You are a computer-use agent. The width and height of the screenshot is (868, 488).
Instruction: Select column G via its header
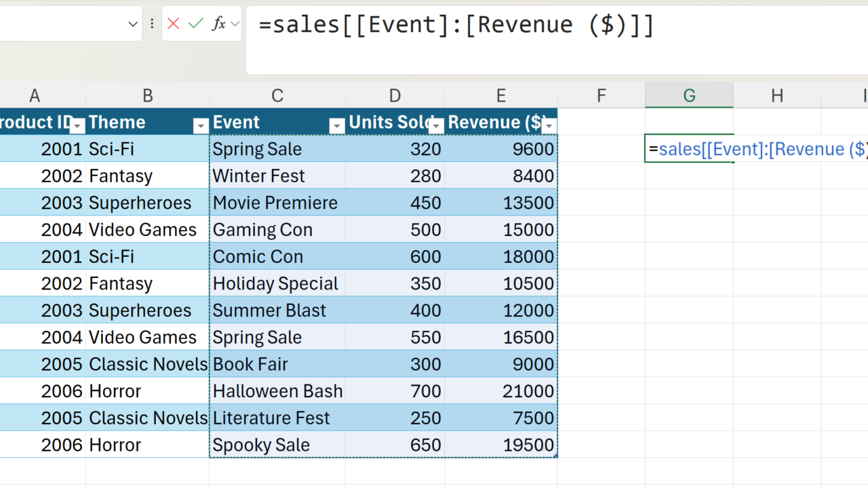click(689, 96)
